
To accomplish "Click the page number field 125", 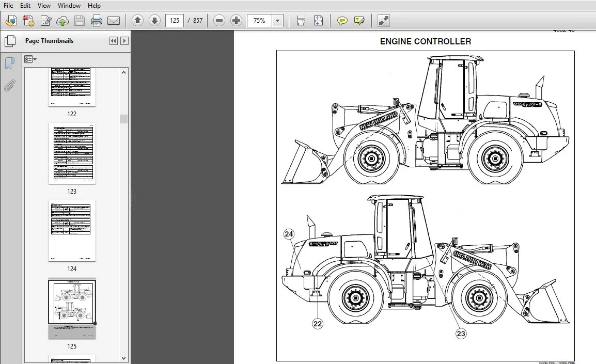I will click(x=175, y=21).
